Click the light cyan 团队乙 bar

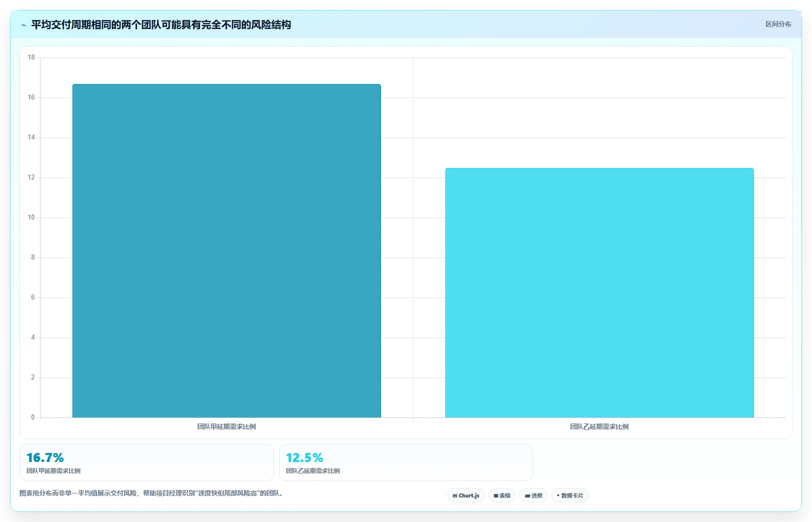(599, 293)
